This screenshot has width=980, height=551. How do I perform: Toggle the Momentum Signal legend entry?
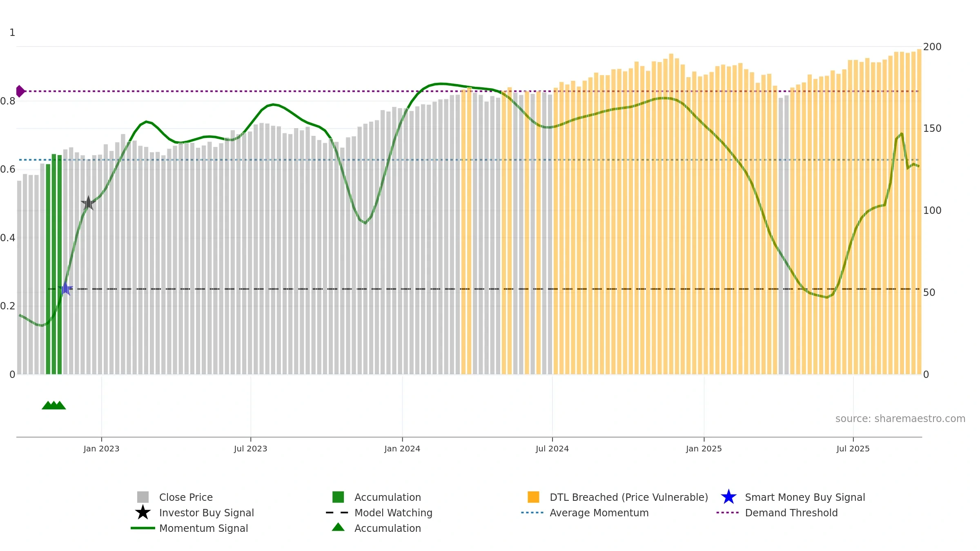[x=189, y=528]
